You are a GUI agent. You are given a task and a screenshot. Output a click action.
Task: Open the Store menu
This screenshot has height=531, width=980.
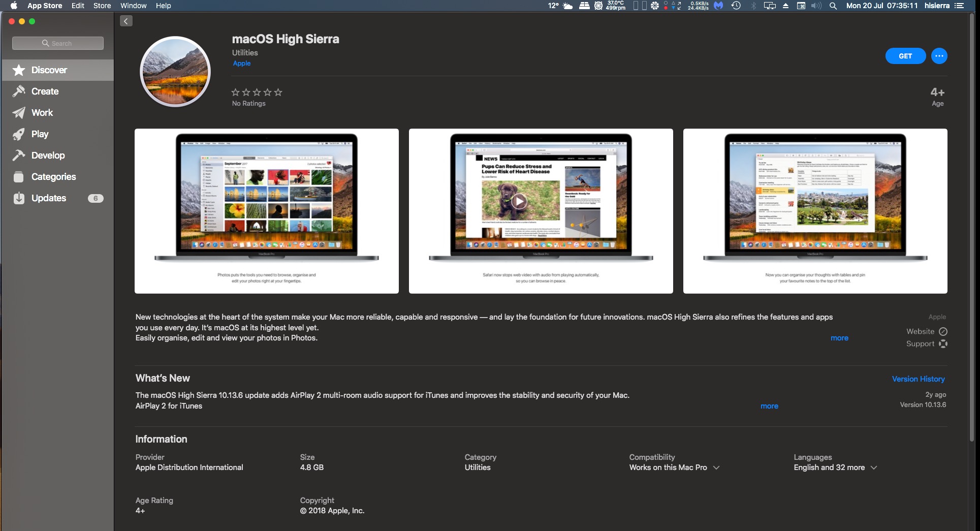102,6
